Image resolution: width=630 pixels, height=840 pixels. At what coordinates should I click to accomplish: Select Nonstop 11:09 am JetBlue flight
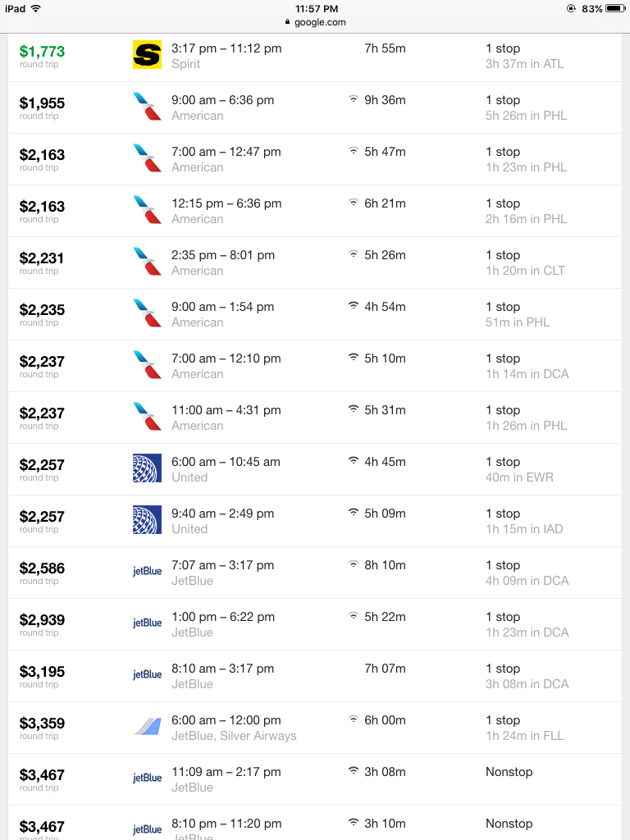[x=315, y=779]
